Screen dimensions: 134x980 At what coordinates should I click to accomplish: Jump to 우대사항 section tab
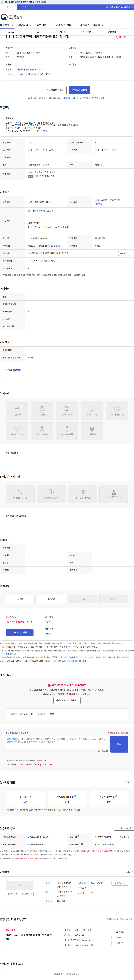pos(62,32)
